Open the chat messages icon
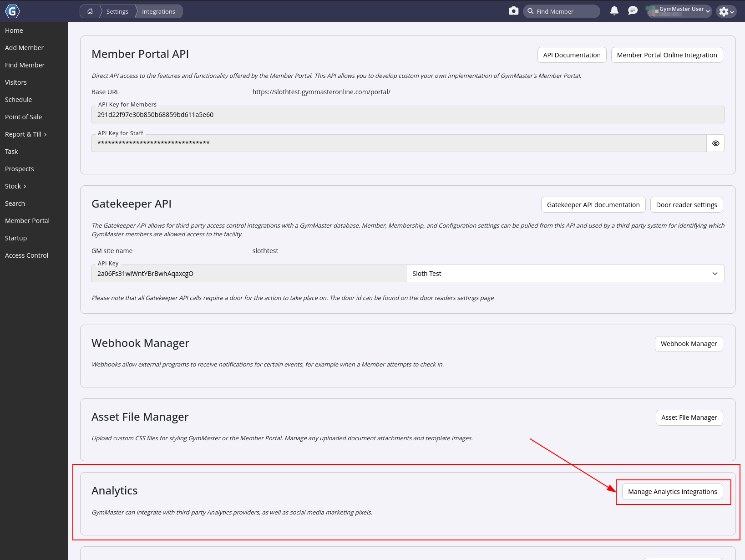This screenshot has width=745, height=560. tap(633, 11)
